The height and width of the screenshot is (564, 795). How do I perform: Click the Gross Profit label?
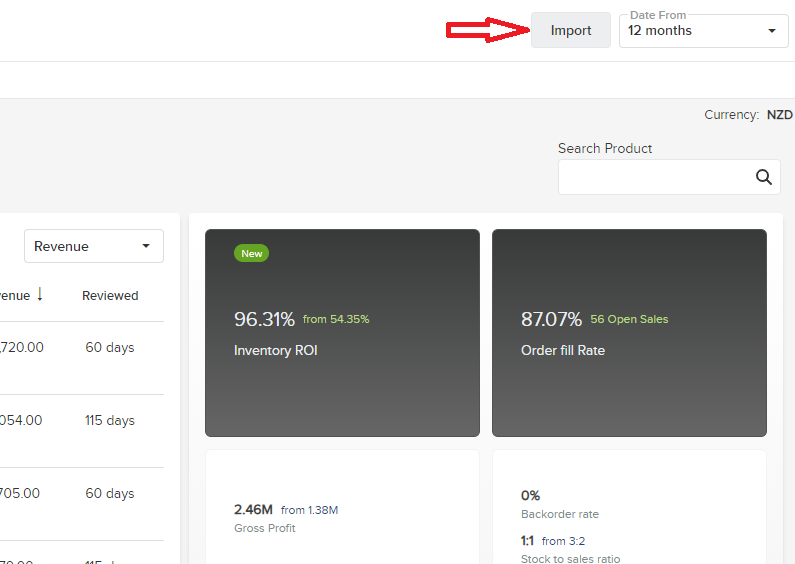click(265, 528)
